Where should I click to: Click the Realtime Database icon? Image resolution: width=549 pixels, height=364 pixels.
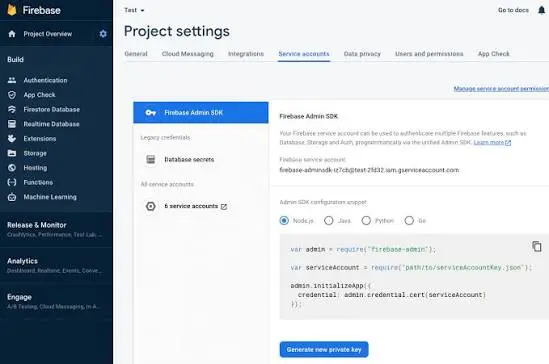click(12, 124)
